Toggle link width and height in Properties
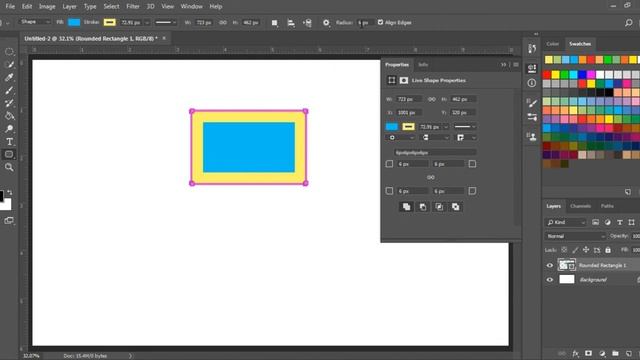The height and width of the screenshot is (360, 640). click(x=431, y=99)
